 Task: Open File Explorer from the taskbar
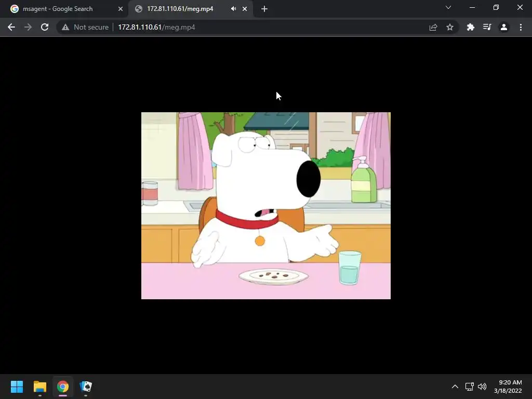tap(39, 387)
